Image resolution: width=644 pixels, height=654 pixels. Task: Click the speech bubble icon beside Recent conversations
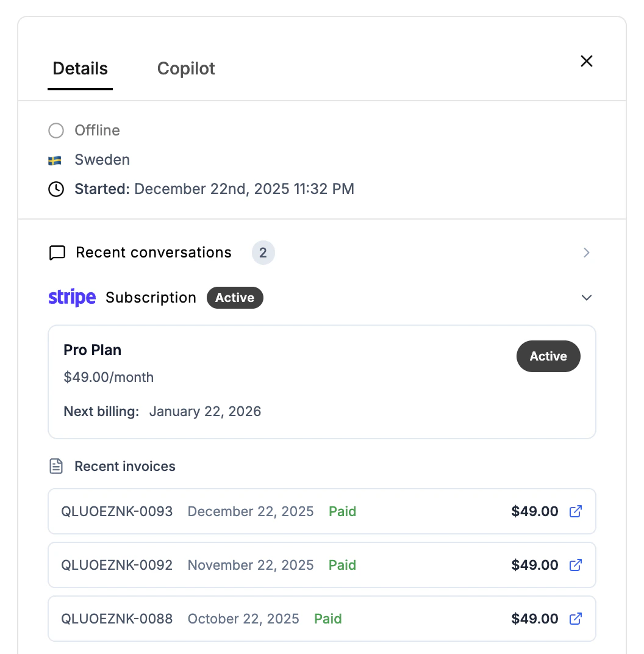pyautogui.click(x=57, y=253)
